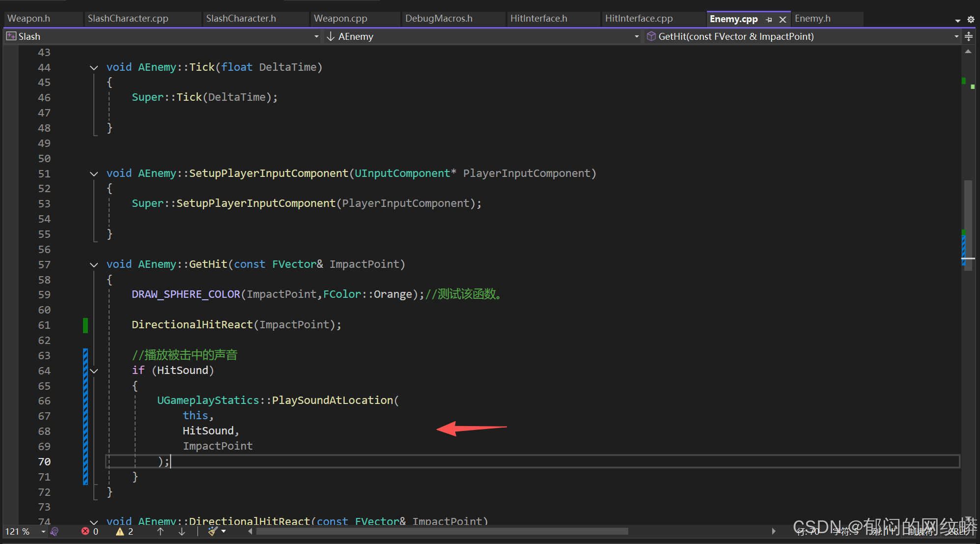980x544 pixels.
Task: Close the Enemy.cpp tab
Action: [783, 20]
